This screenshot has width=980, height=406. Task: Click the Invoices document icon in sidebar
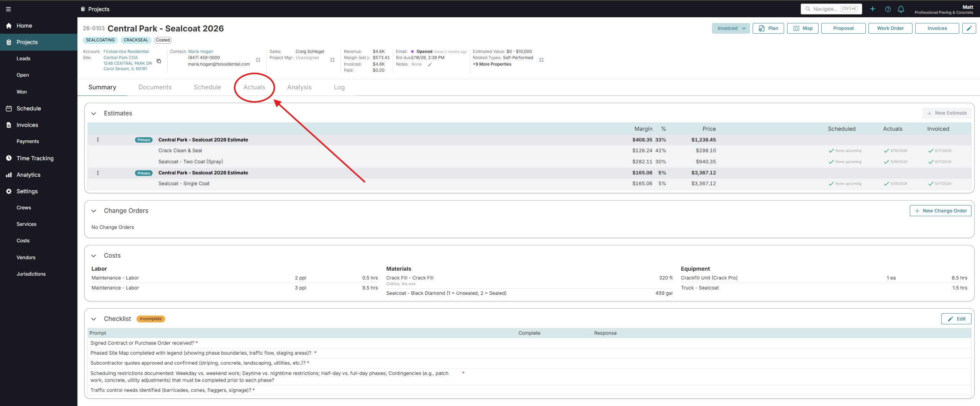pyautogui.click(x=9, y=125)
